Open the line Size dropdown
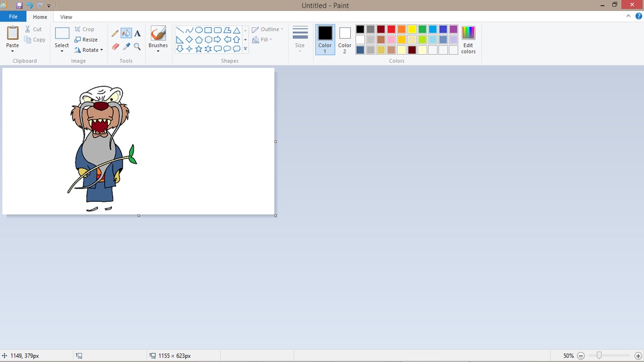Image resolution: width=644 pixels, height=362 pixels. 300,39
